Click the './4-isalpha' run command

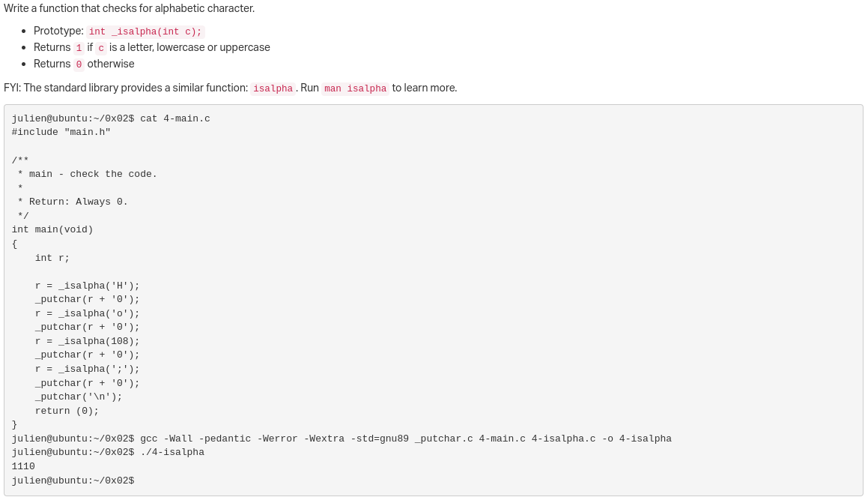tap(172, 452)
